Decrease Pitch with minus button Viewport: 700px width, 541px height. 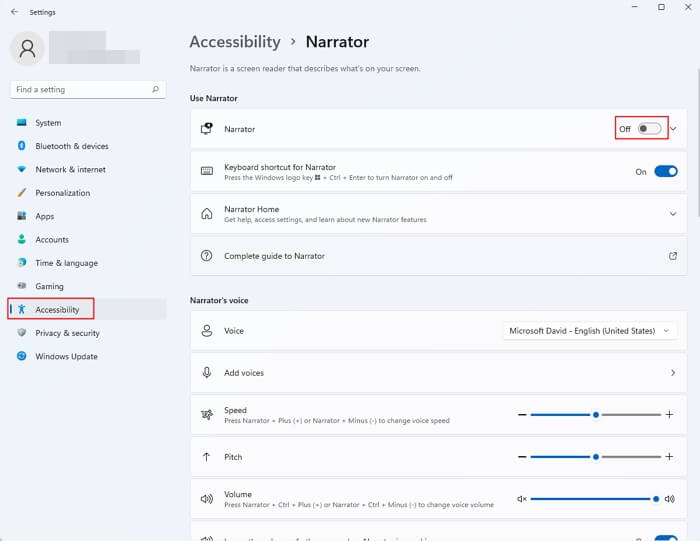tap(522, 457)
